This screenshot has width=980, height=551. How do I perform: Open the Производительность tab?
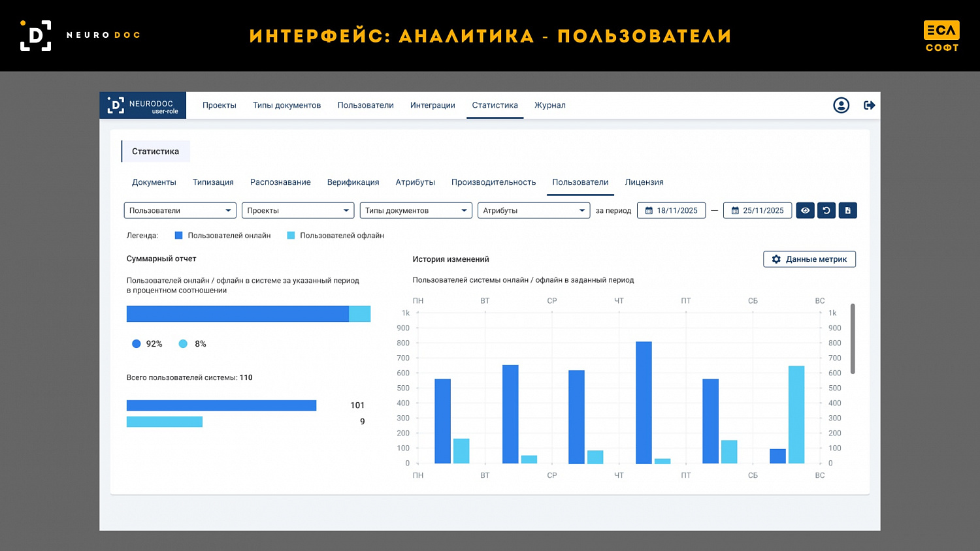point(494,182)
